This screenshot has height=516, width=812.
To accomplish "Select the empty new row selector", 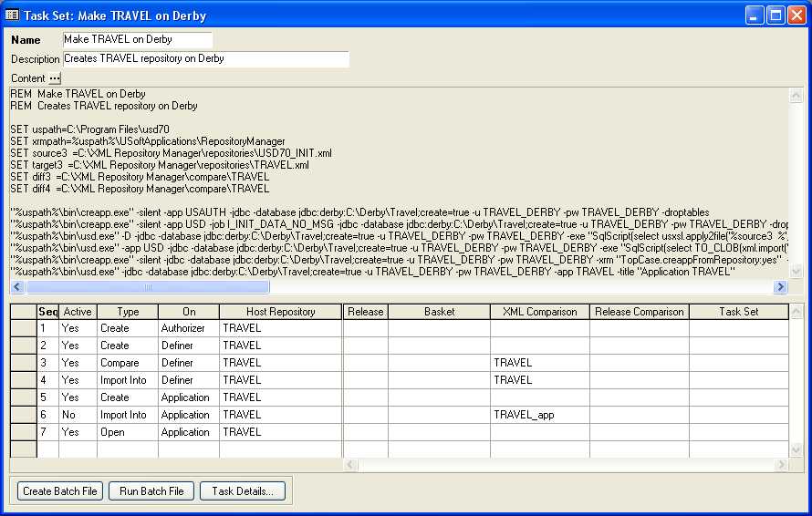I will (24, 449).
